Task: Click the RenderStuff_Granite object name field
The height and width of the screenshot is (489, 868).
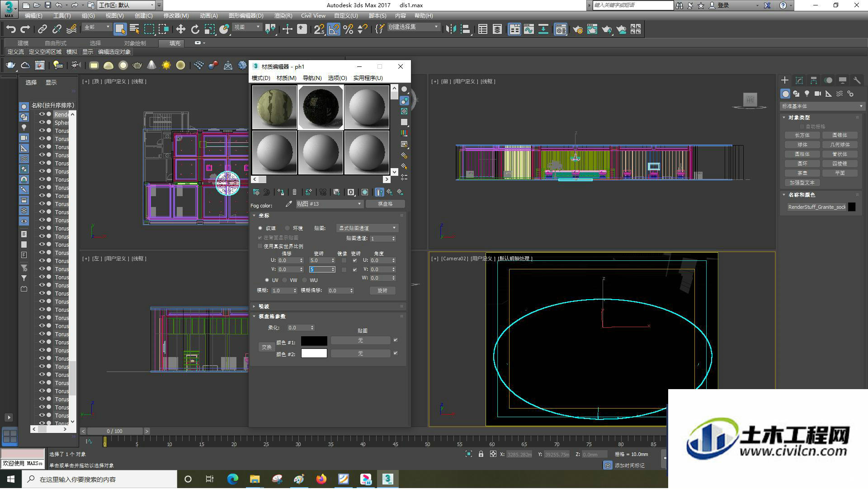Action: tap(816, 207)
